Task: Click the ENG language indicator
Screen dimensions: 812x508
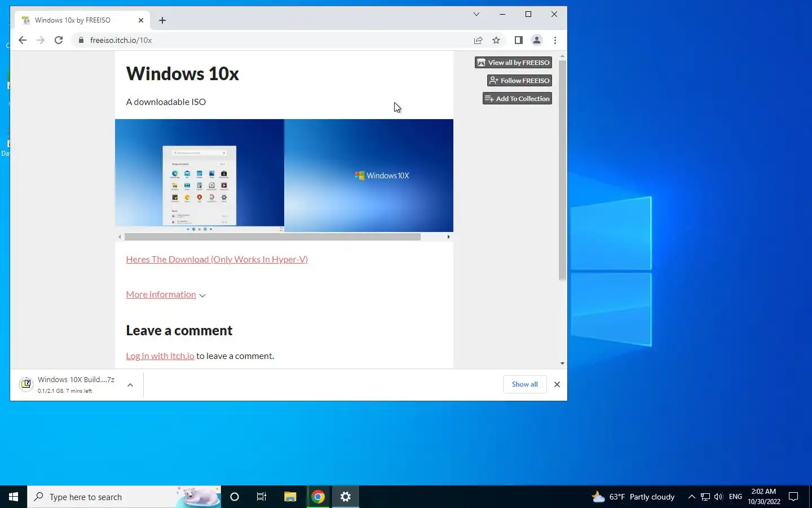Action: [735, 497]
